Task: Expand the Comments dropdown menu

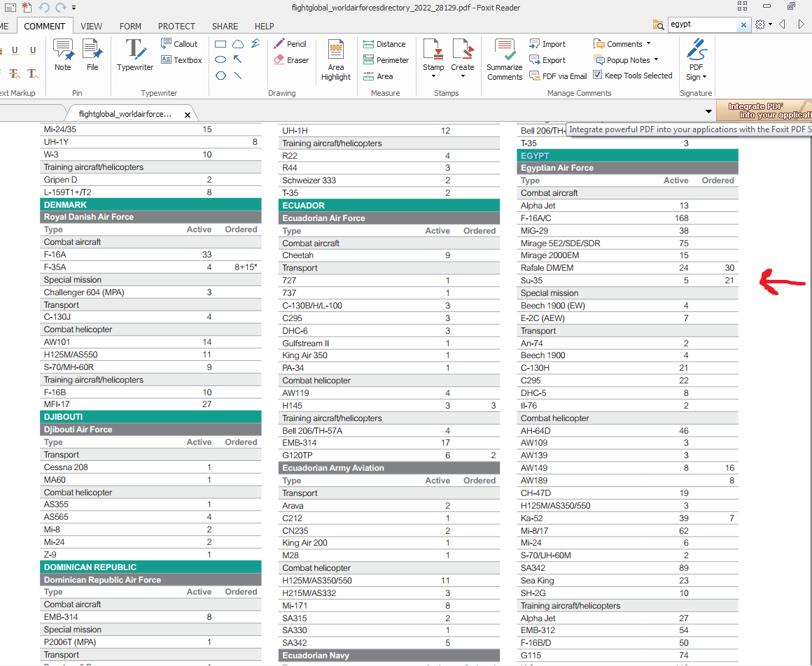Action: (x=622, y=44)
